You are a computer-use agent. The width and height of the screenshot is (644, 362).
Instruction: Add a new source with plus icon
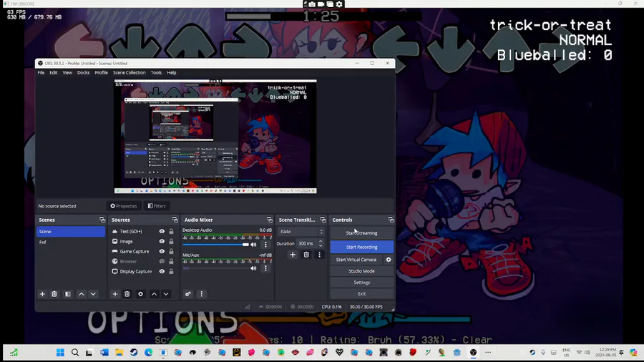[115, 294]
